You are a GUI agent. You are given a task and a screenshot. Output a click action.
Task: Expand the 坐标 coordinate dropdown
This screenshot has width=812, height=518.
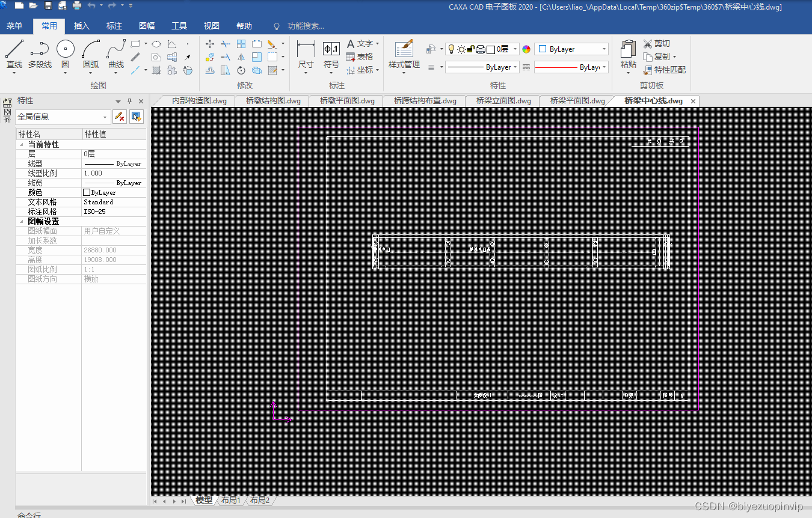tap(377, 70)
